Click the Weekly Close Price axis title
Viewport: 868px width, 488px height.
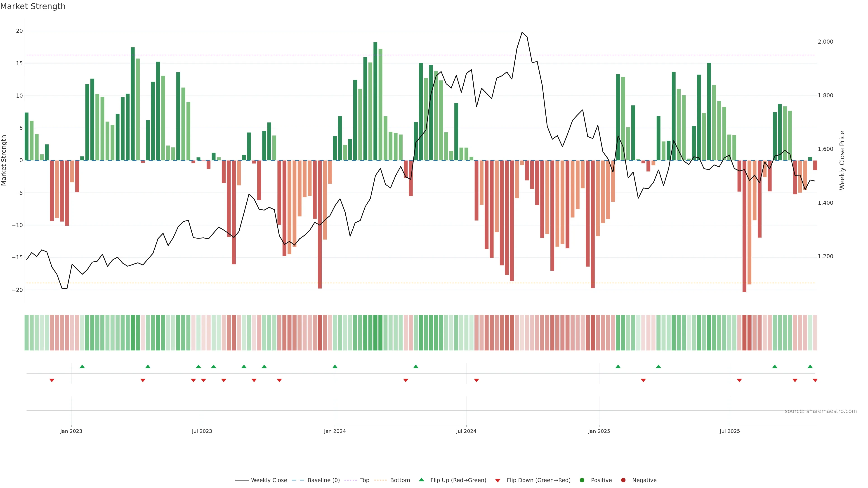point(842,160)
